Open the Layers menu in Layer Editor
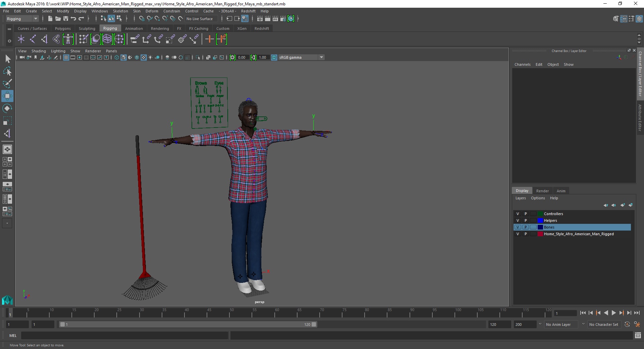The height and width of the screenshot is (349, 644). point(521,198)
